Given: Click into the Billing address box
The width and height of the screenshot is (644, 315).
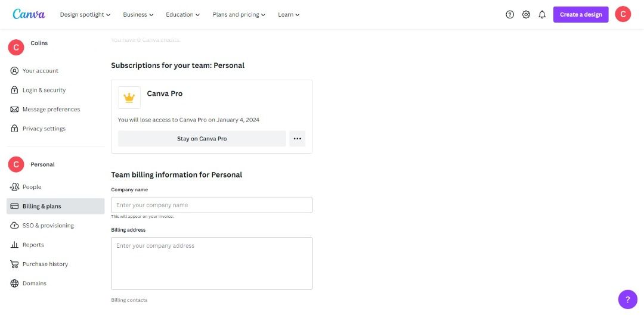Looking at the screenshot, I should pos(212,263).
